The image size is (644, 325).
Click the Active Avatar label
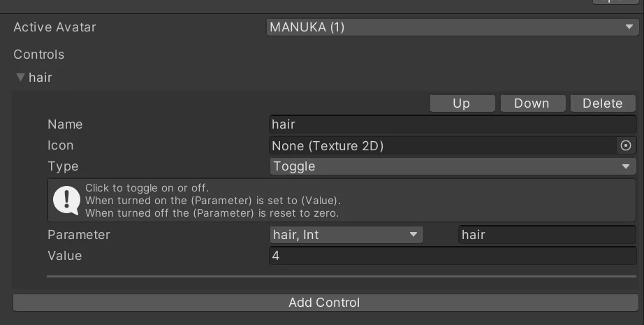click(x=55, y=28)
